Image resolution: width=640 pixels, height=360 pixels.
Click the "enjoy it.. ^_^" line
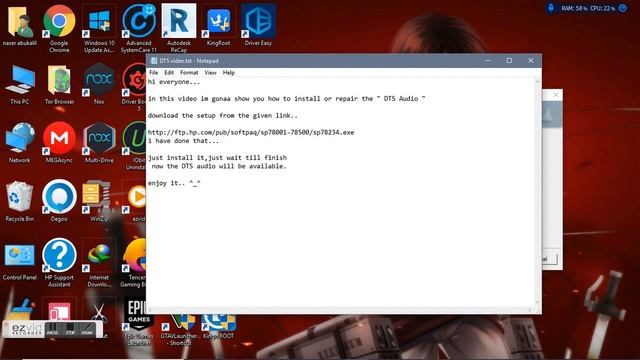coord(174,183)
